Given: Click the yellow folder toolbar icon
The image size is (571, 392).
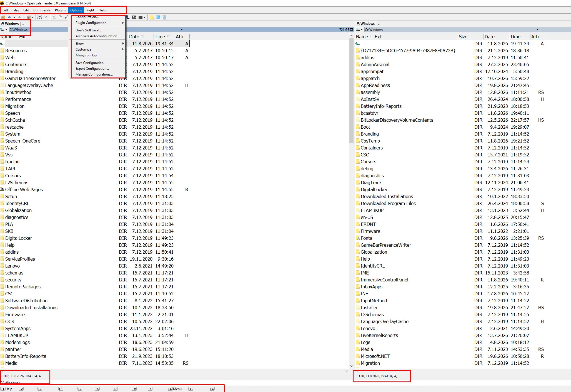Looking at the screenshot, I should tap(152, 17).
